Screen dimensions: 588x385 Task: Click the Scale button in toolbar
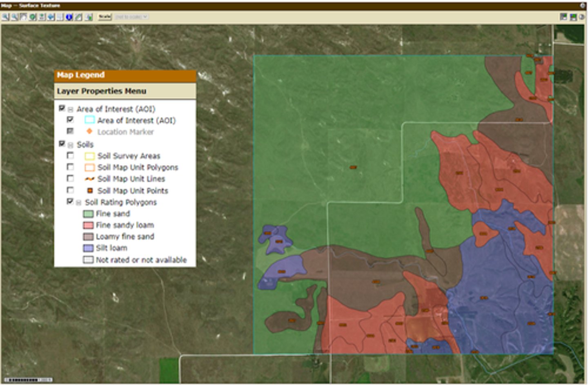pos(105,17)
